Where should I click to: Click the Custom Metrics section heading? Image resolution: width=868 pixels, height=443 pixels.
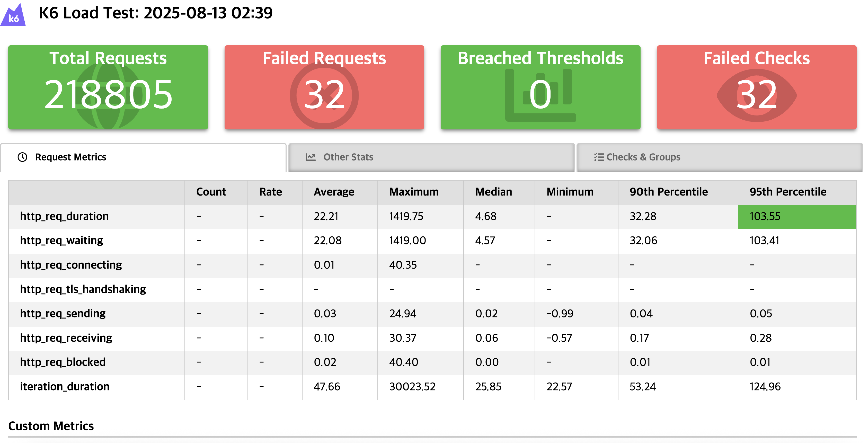coord(51,426)
